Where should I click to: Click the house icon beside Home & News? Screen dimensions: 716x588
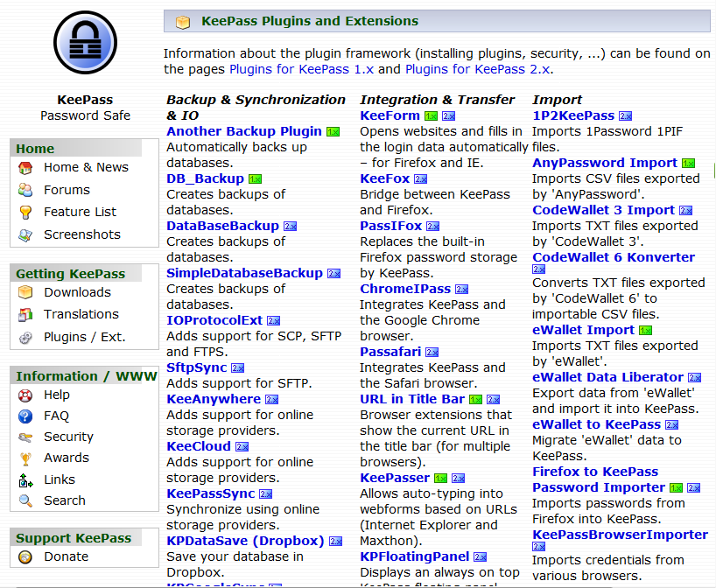tap(25, 168)
